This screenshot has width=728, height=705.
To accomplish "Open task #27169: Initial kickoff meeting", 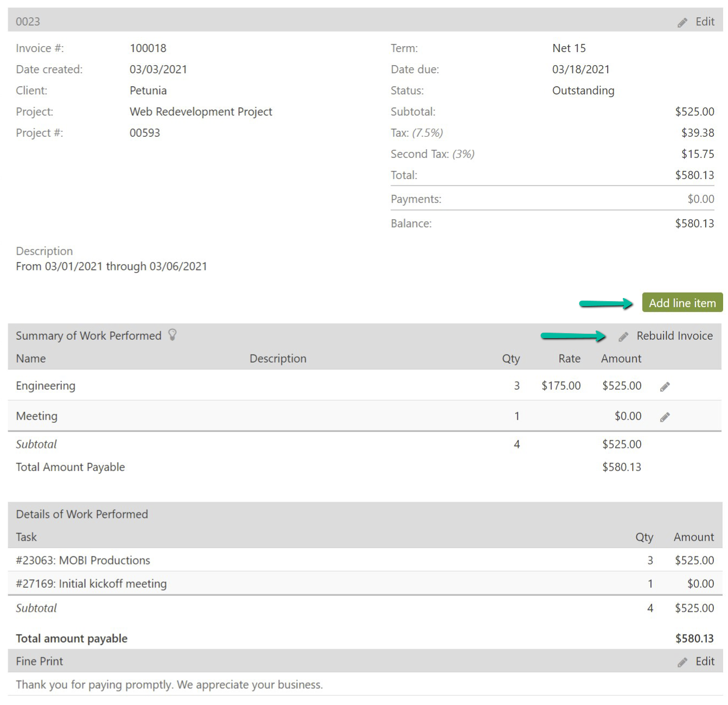I will point(91,583).
